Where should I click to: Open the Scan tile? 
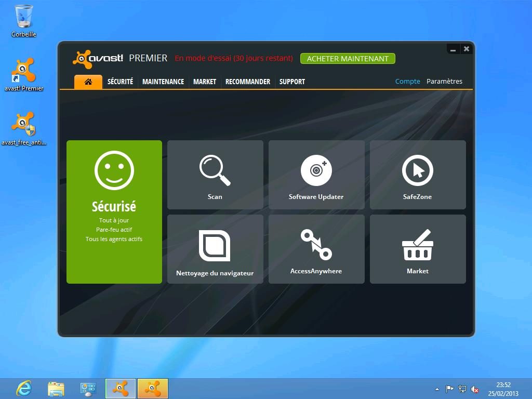[x=215, y=175]
